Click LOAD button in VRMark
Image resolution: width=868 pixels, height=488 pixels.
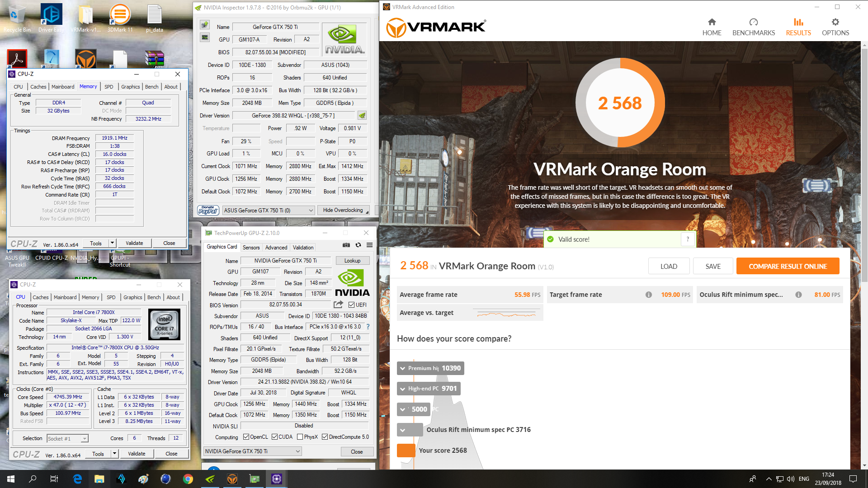click(x=669, y=266)
